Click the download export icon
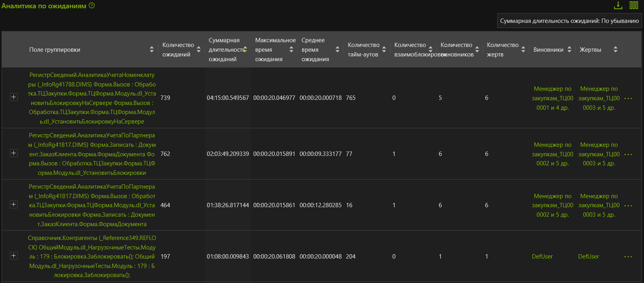Viewport: 644px width, 283px height. coord(618,5)
